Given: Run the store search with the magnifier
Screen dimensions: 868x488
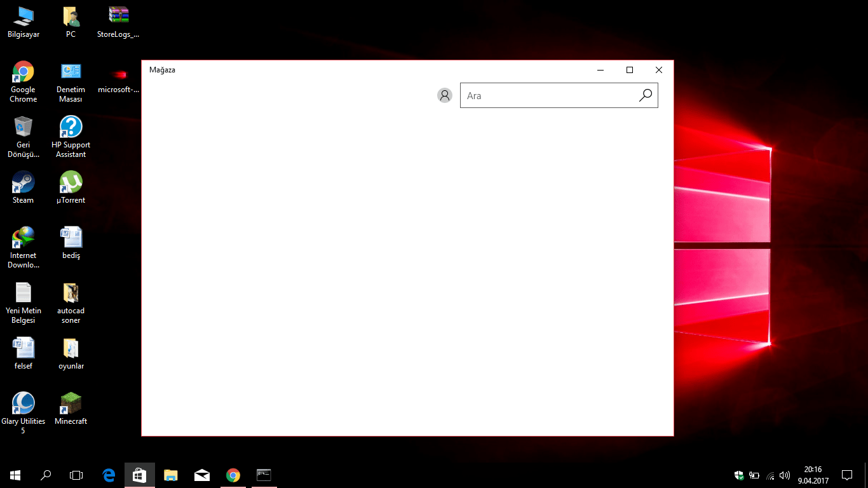Looking at the screenshot, I should 646,95.
